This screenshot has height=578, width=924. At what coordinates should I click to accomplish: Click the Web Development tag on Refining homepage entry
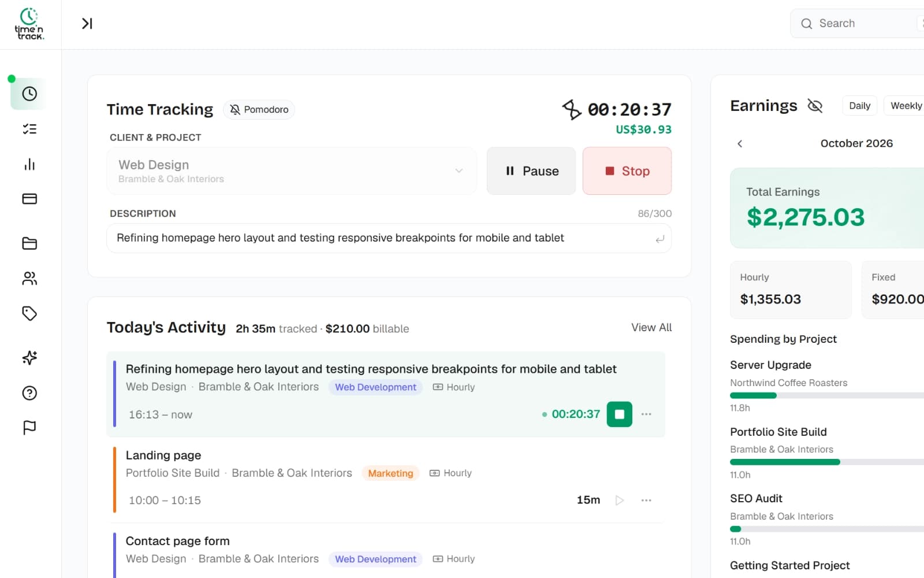375,387
